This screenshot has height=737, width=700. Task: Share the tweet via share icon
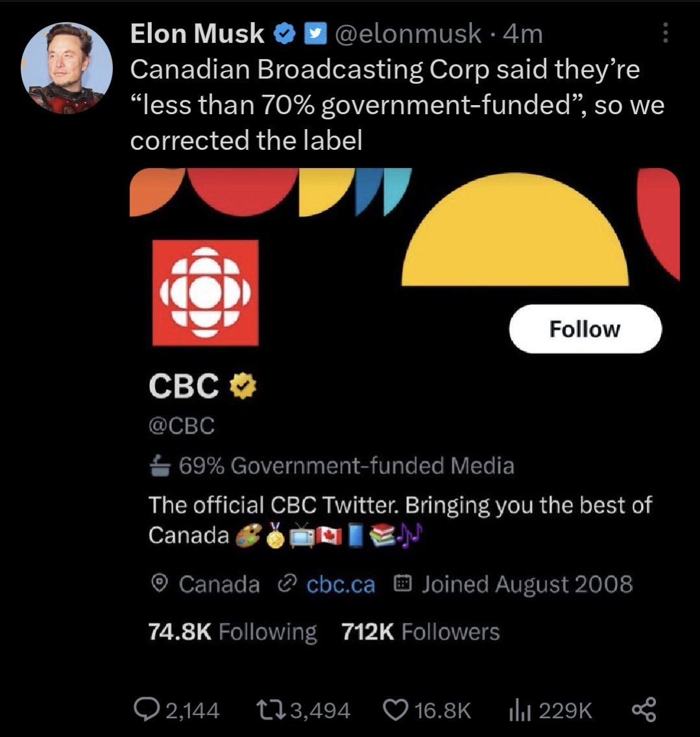click(642, 710)
